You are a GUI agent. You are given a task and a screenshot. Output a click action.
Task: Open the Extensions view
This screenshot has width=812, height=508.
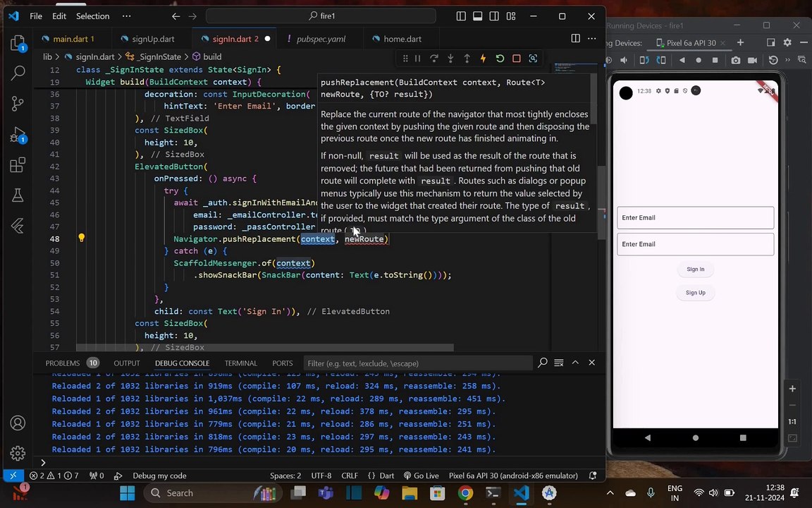coord(18,165)
